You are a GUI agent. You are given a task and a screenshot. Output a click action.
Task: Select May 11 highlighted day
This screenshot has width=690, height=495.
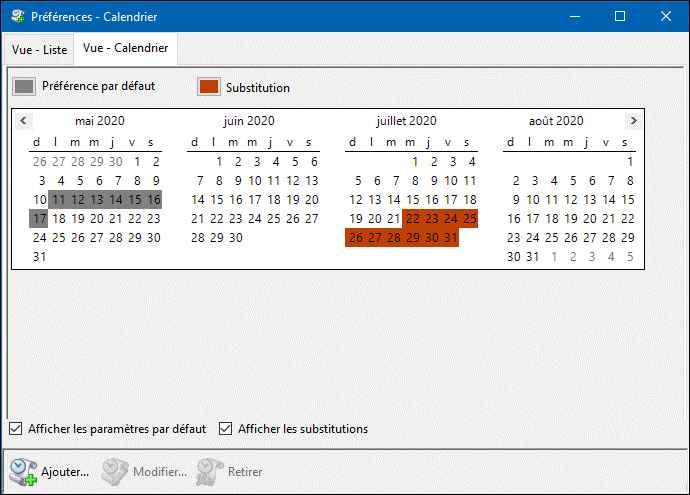click(x=59, y=200)
